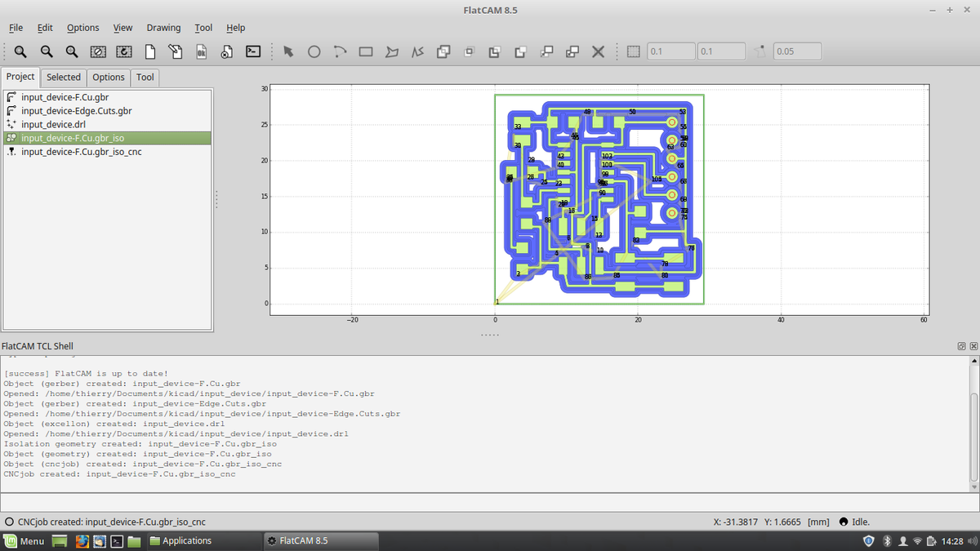Select input_device-Edge.Cuts.gbr in project list
980x551 pixels.
point(106,111)
